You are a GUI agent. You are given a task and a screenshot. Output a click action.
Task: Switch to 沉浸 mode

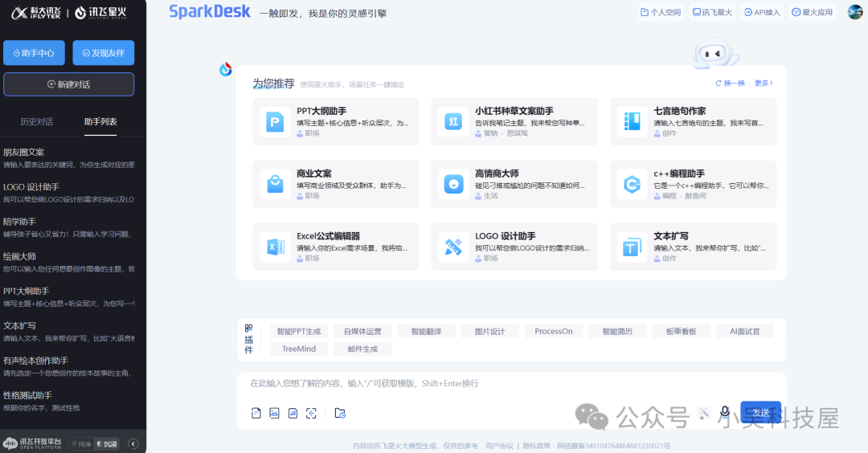coord(107,443)
